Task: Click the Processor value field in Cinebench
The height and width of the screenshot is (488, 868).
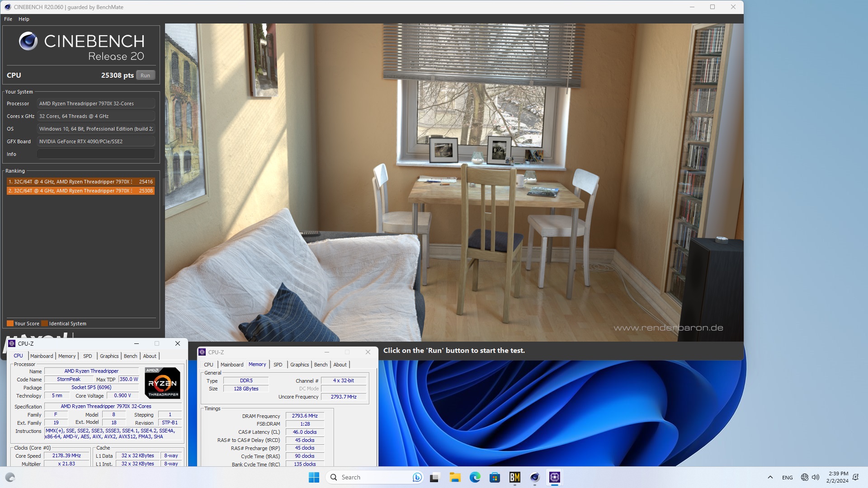Action: point(96,103)
